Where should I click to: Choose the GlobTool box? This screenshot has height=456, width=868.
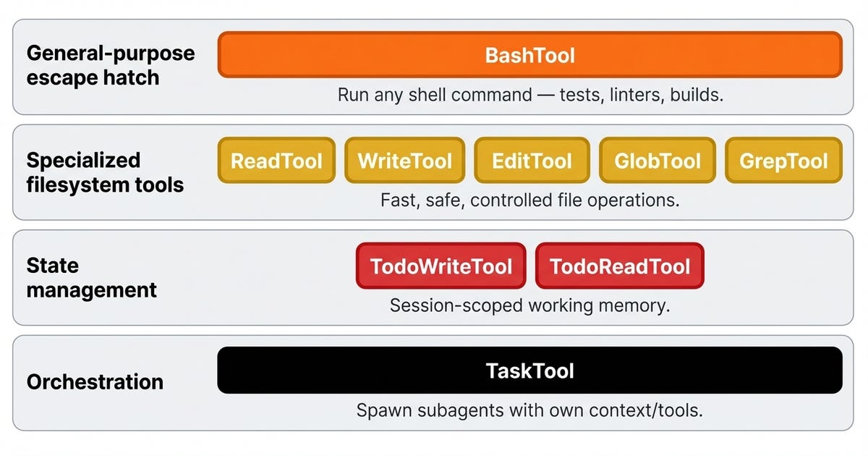[x=658, y=160]
